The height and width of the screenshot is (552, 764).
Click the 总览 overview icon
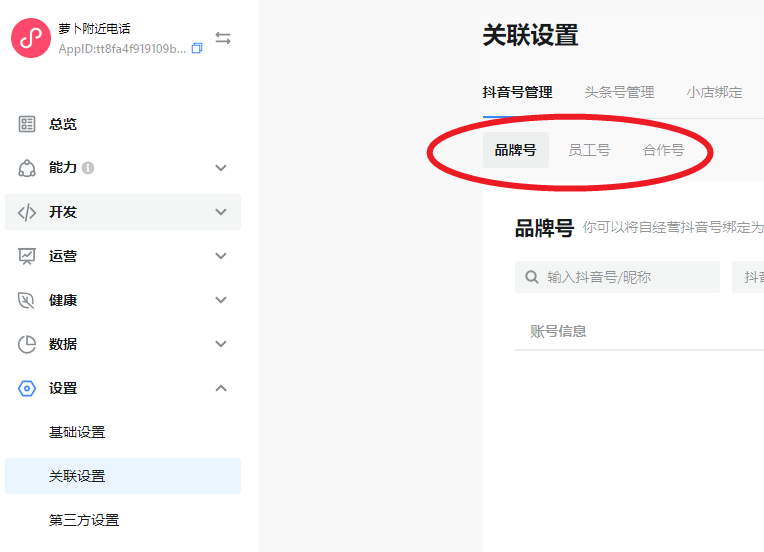click(27, 124)
